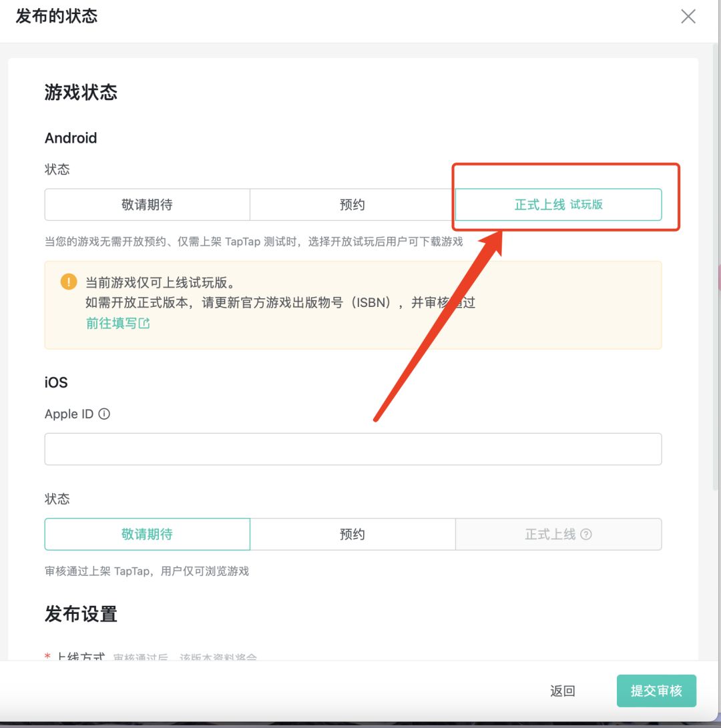Viewport: 721px width, 728px height.
Task: Select 敬请期待 for Android status
Action: click(147, 205)
